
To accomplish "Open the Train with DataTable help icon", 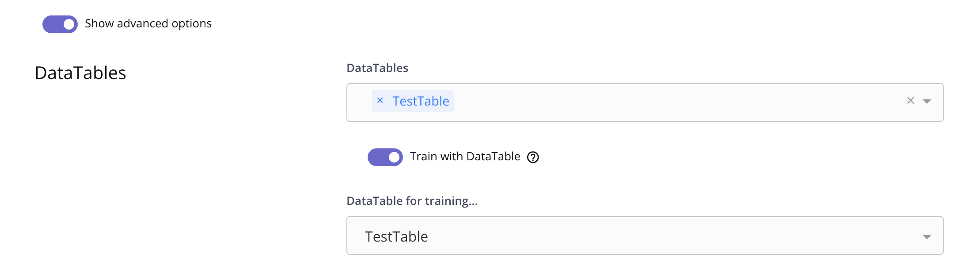I will tap(533, 157).
